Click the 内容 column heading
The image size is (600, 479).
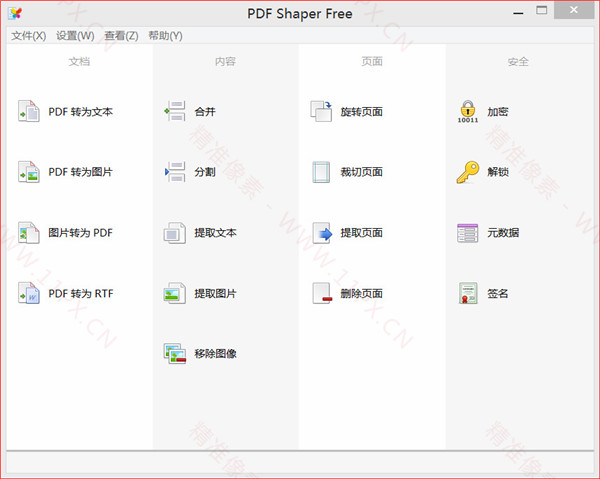(225, 61)
